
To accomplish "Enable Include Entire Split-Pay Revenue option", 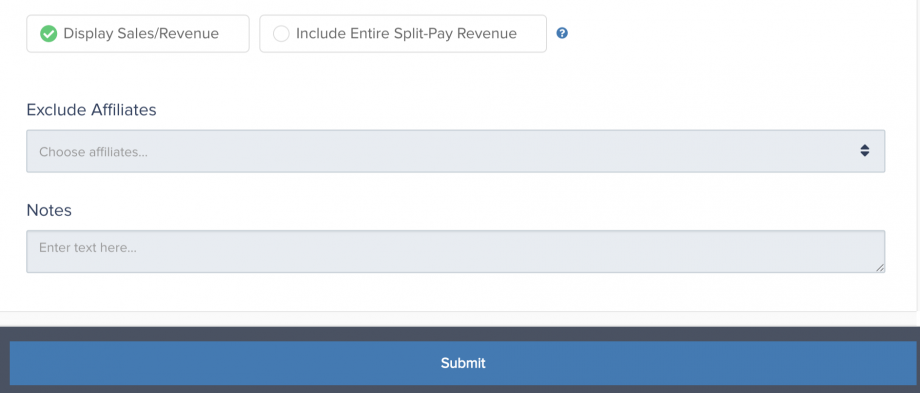I will (x=403, y=33).
